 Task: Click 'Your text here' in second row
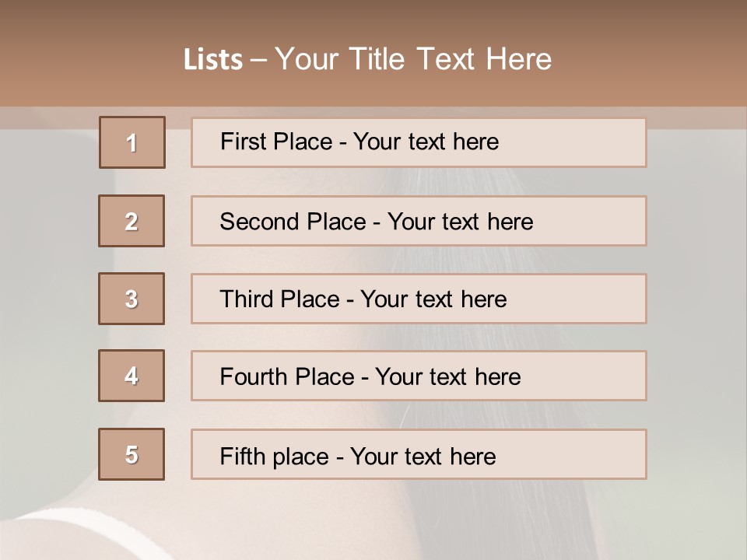(460, 222)
